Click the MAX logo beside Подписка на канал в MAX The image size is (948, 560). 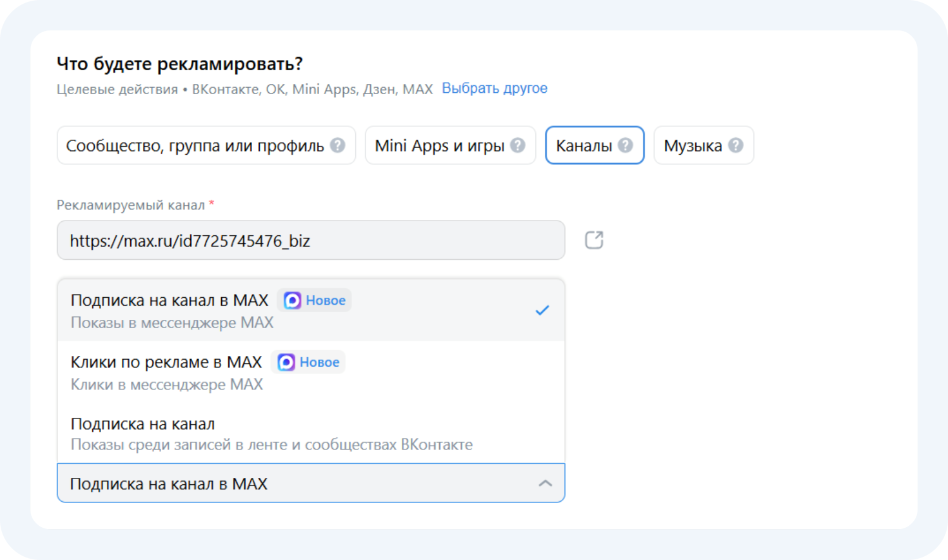pos(292,300)
